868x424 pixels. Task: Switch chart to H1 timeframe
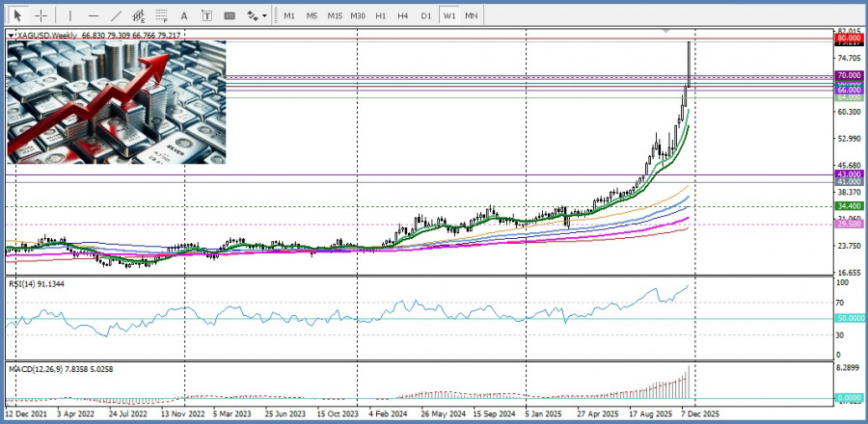[x=381, y=15]
